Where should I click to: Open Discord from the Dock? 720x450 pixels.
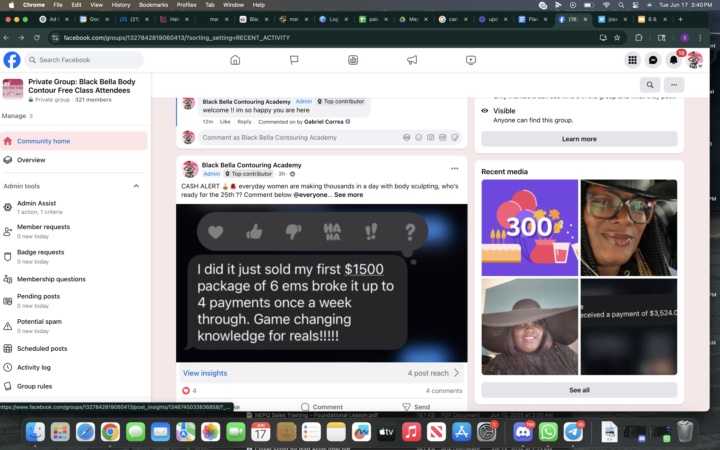[x=523, y=432]
